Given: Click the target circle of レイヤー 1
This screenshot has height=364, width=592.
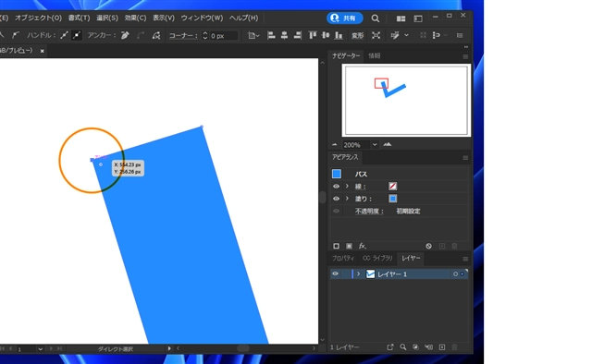Looking at the screenshot, I should (455, 274).
